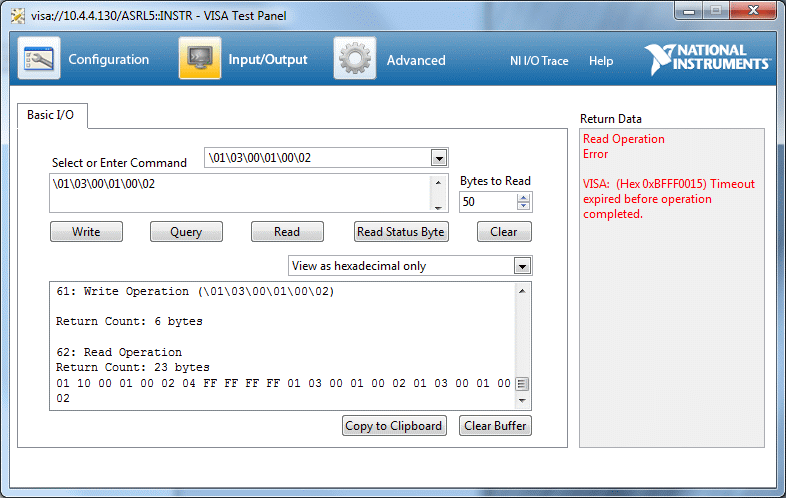The height and width of the screenshot is (498, 786).
Task: Maximize the VISA Test Panel window
Action: click(x=716, y=11)
